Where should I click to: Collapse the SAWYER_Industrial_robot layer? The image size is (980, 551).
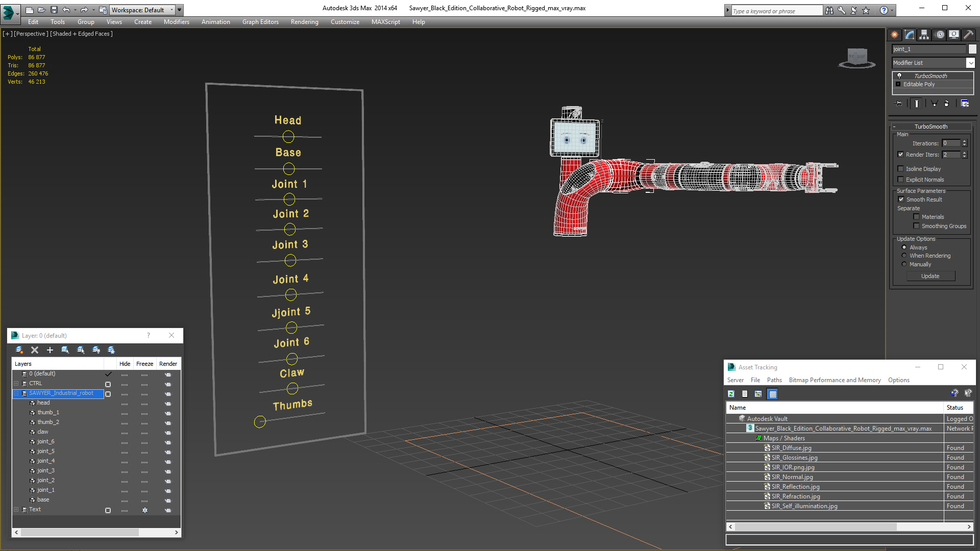tap(16, 393)
